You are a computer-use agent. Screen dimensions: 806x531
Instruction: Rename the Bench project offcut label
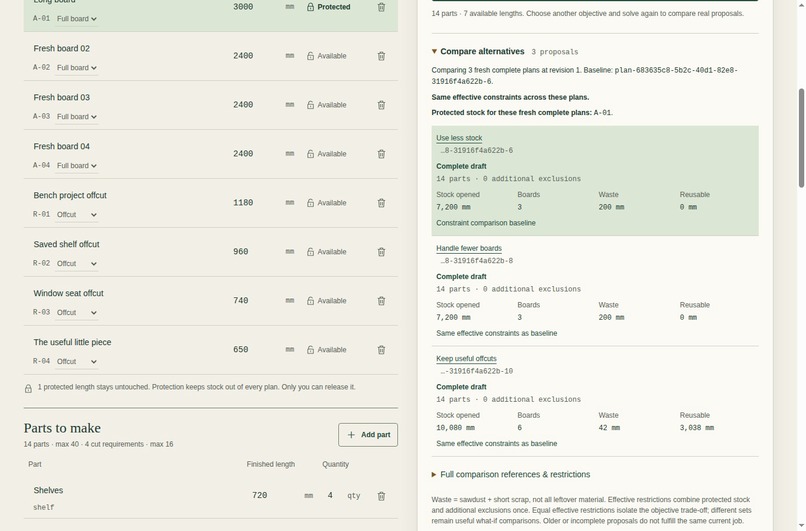(x=70, y=195)
